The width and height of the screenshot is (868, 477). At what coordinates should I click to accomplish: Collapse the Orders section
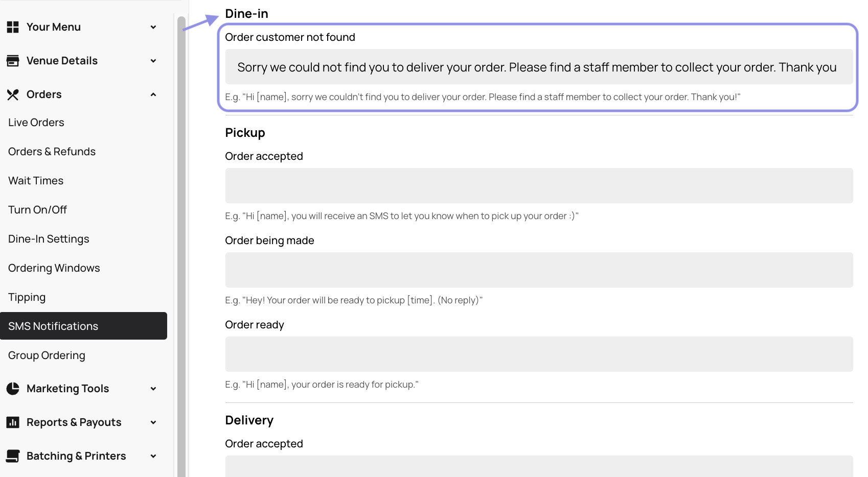pos(153,94)
